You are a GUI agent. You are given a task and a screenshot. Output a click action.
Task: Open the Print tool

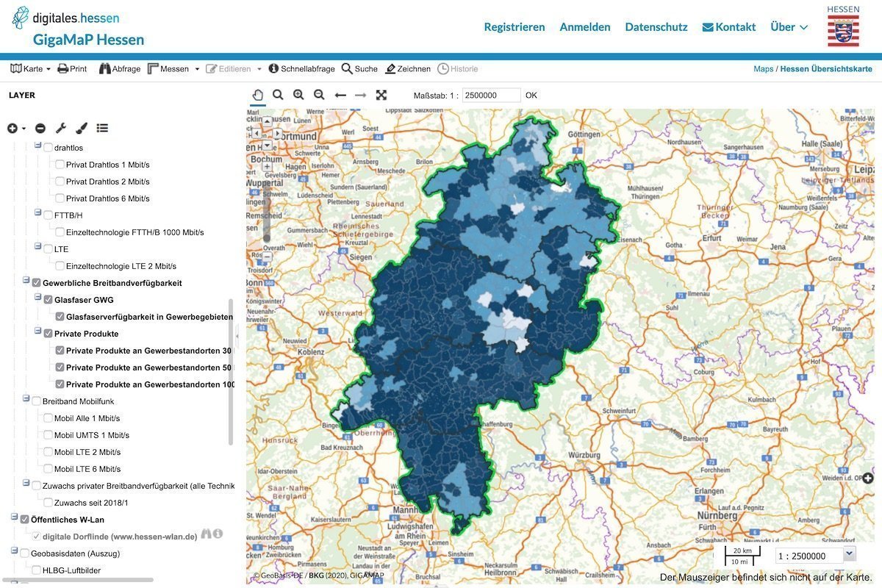pyautogui.click(x=72, y=68)
